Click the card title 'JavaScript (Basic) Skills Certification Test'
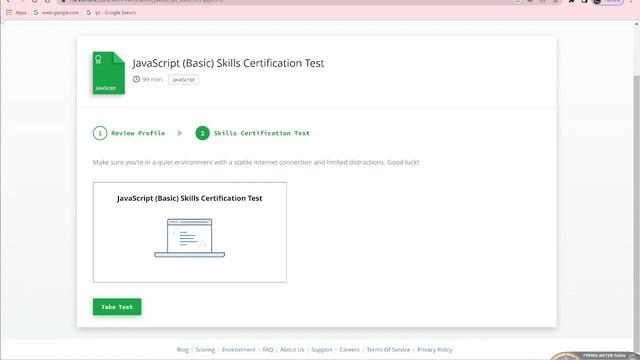The height and width of the screenshot is (360, 640). (189, 198)
